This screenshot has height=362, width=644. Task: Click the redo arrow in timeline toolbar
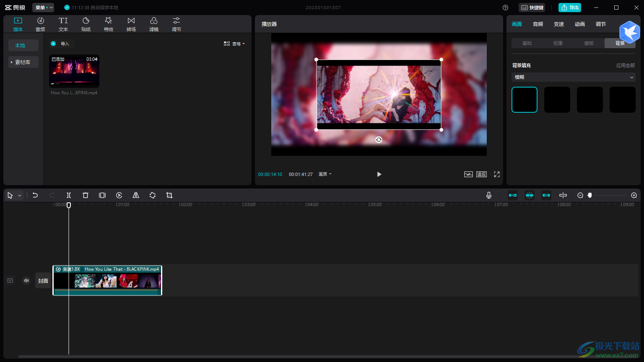pos(52,195)
